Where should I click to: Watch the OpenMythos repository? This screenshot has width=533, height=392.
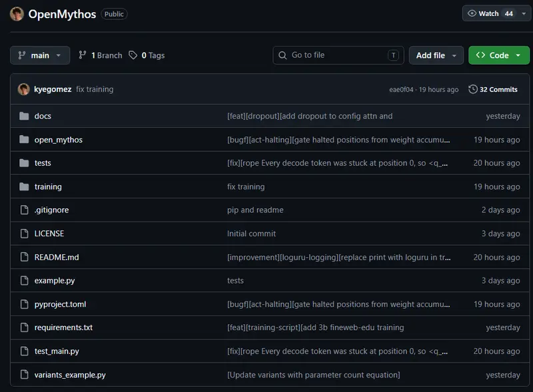click(x=490, y=13)
